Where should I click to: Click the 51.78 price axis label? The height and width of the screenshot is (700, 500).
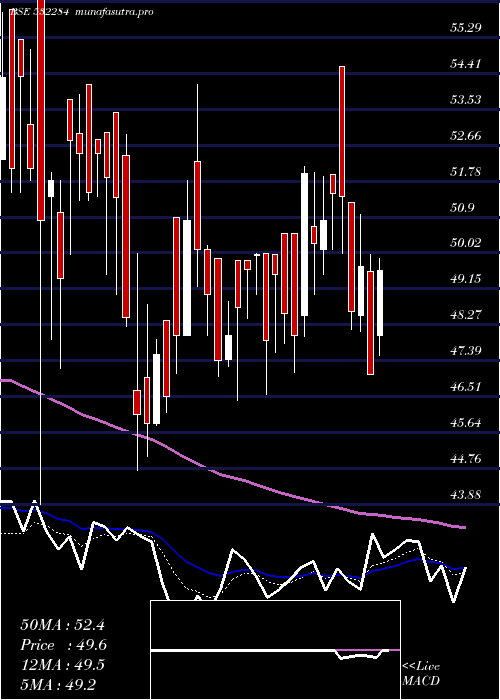click(x=466, y=171)
